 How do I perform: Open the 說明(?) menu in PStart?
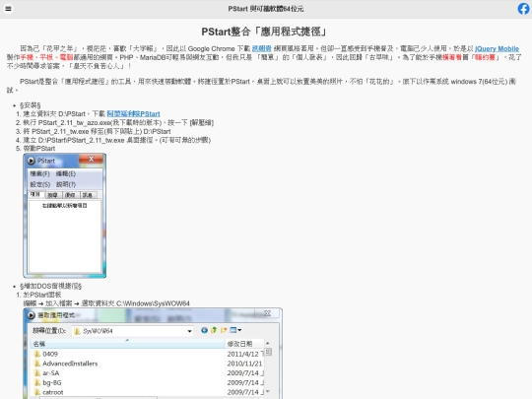(66, 184)
